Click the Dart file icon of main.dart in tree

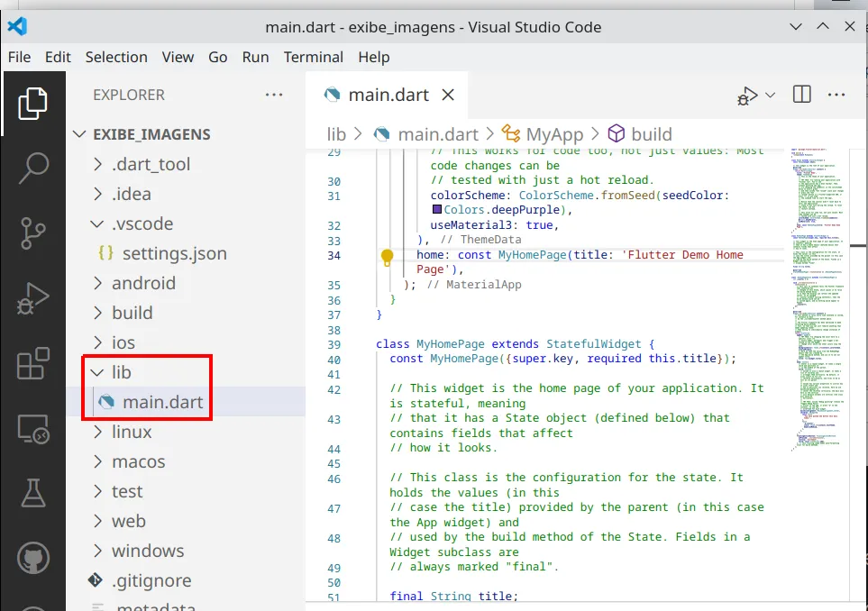click(106, 402)
